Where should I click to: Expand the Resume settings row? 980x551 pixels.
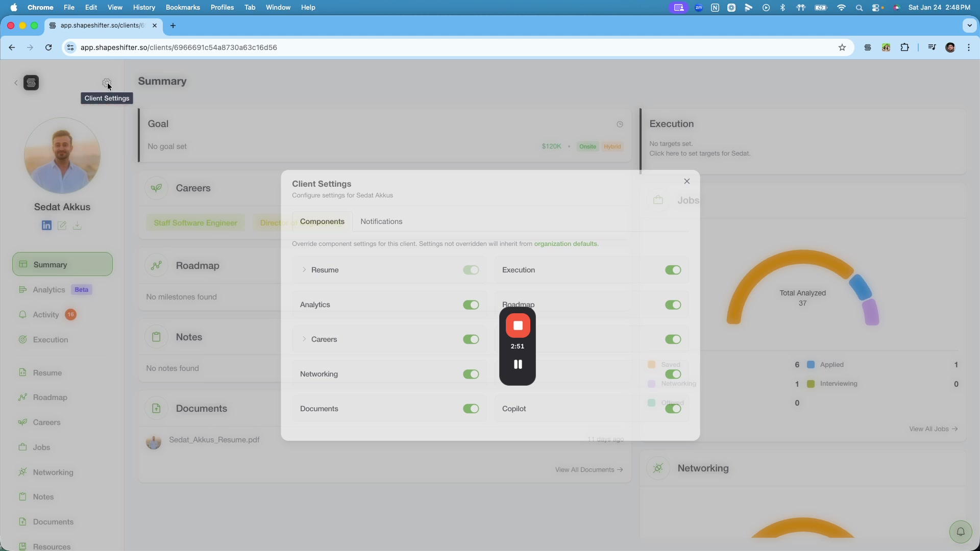click(x=305, y=270)
